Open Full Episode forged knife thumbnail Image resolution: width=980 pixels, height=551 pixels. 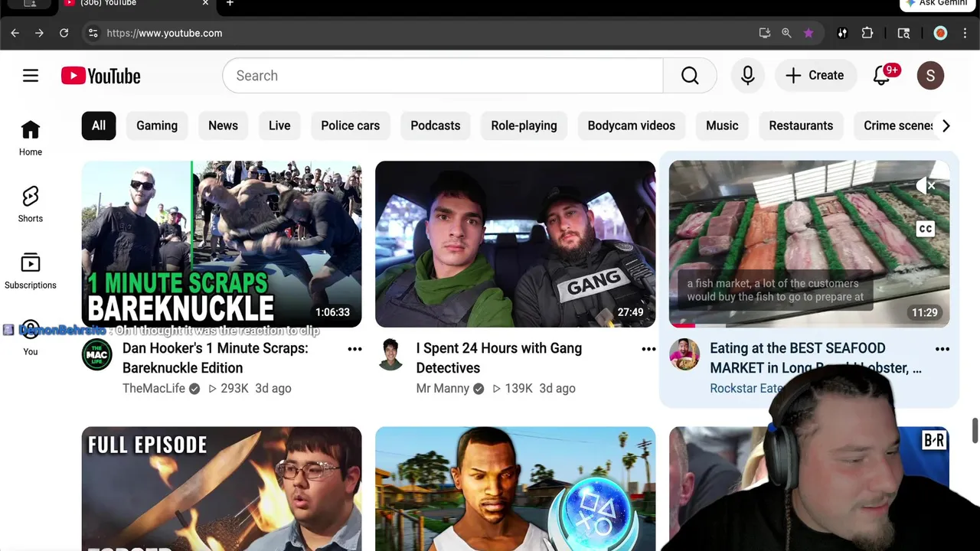[221, 488]
